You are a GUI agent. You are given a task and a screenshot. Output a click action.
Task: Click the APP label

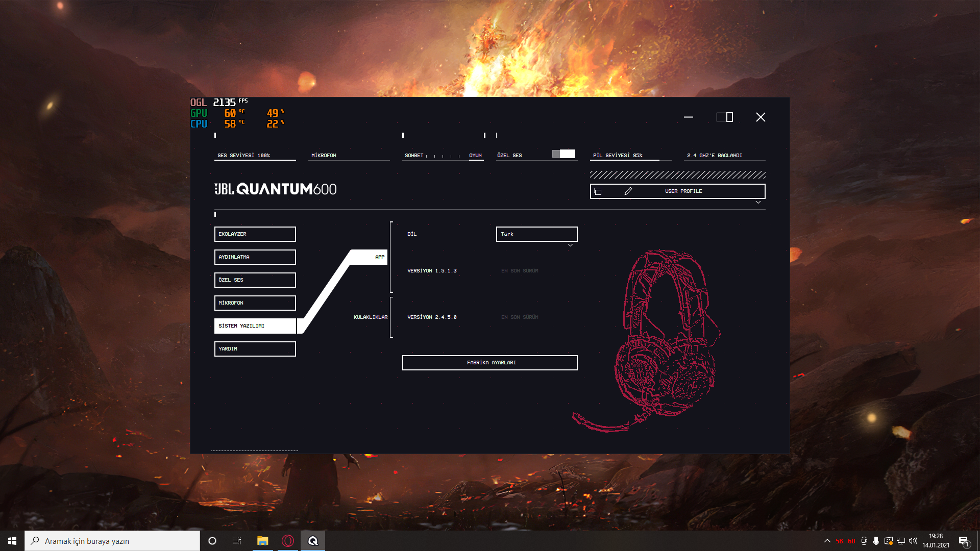pos(380,257)
